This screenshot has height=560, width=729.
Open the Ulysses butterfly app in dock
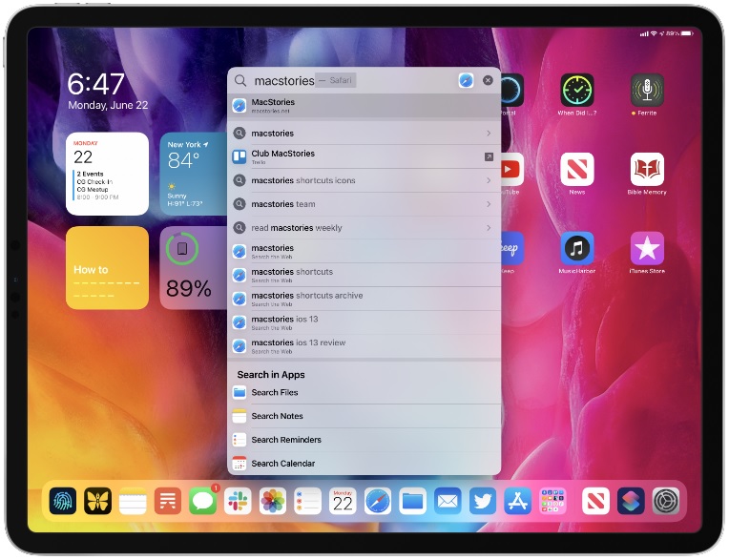[97, 501]
